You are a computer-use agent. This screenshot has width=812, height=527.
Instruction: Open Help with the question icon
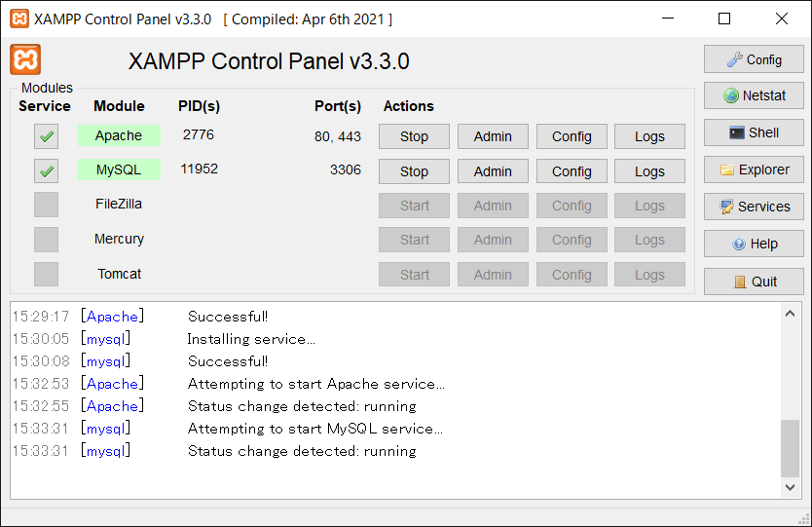(x=754, y=245)
